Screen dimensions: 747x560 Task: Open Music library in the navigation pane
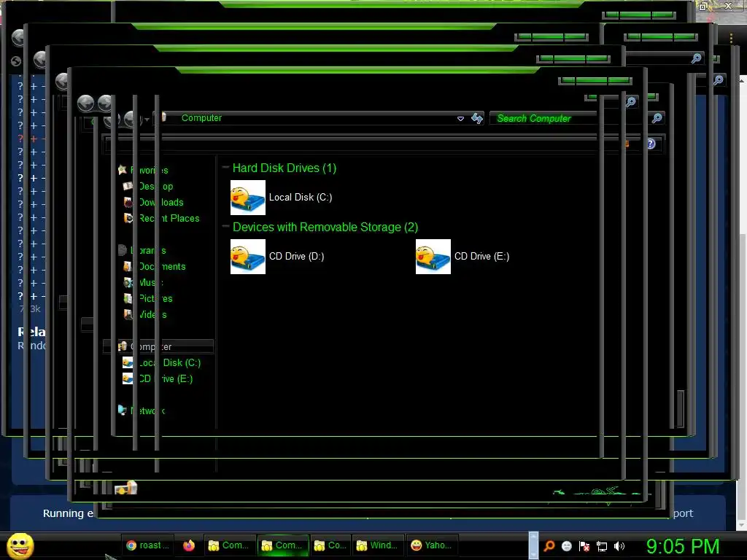(144, 282)
